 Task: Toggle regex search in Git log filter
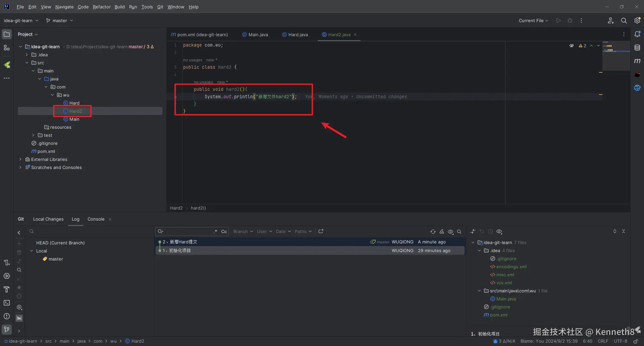(x=215, y=231)
